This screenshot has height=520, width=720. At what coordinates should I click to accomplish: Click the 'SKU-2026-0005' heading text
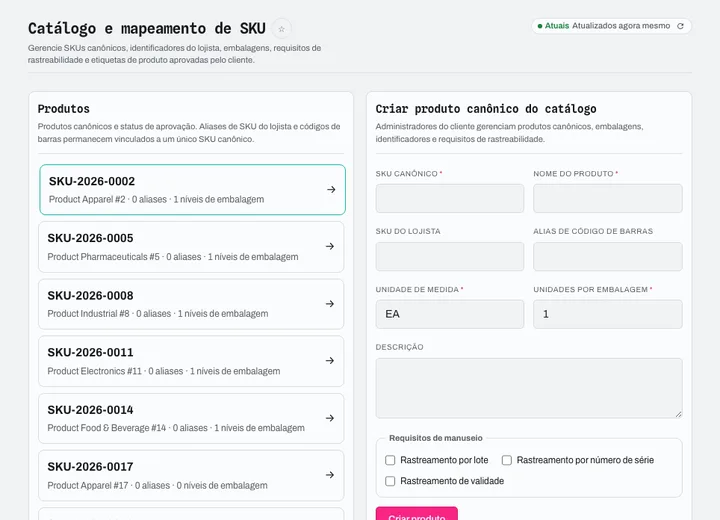point(90,238)
